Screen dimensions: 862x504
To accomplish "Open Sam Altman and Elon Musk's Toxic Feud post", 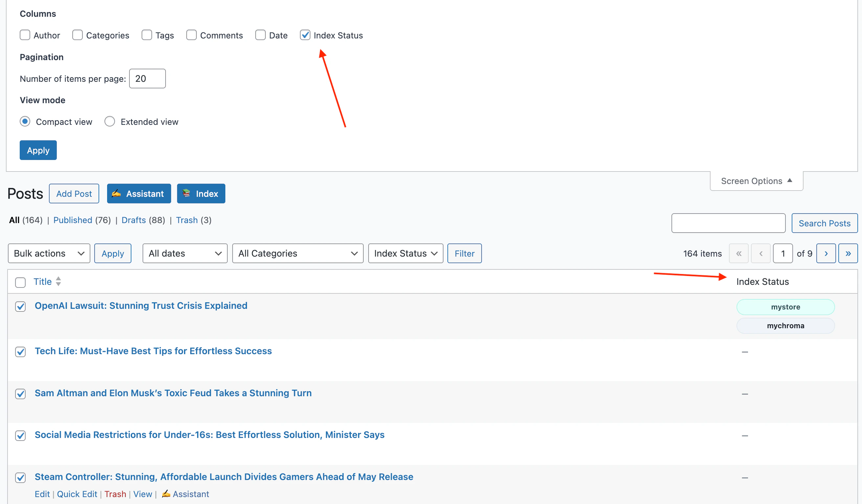I will [173, 393].
